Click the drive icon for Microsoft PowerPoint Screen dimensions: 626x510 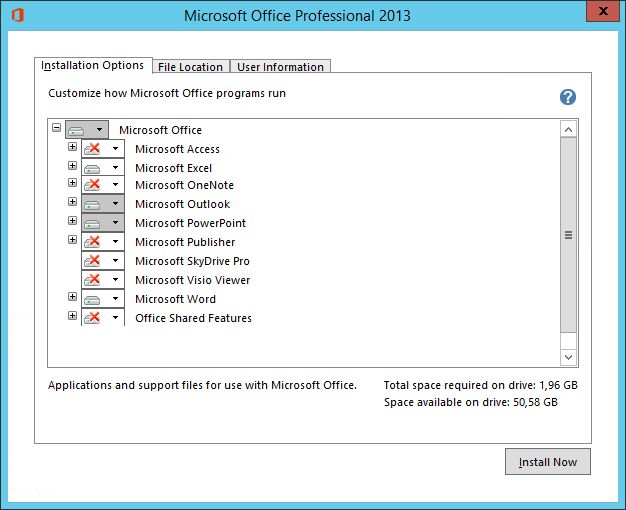coord(92,223)
